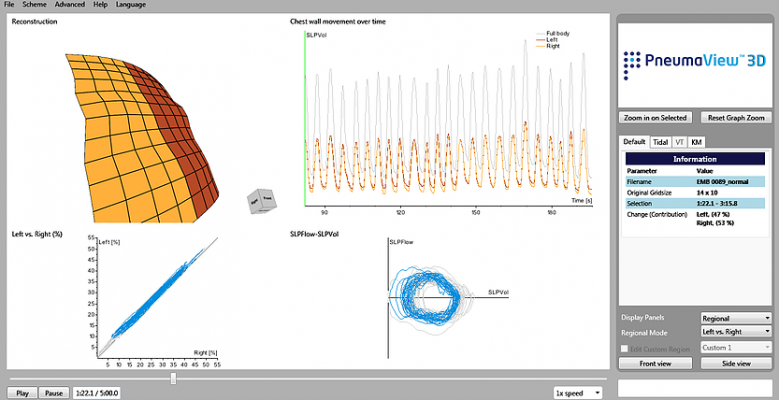Click the Zoom in on Selected button
This screenshot has height=400, width=779.
655,117
